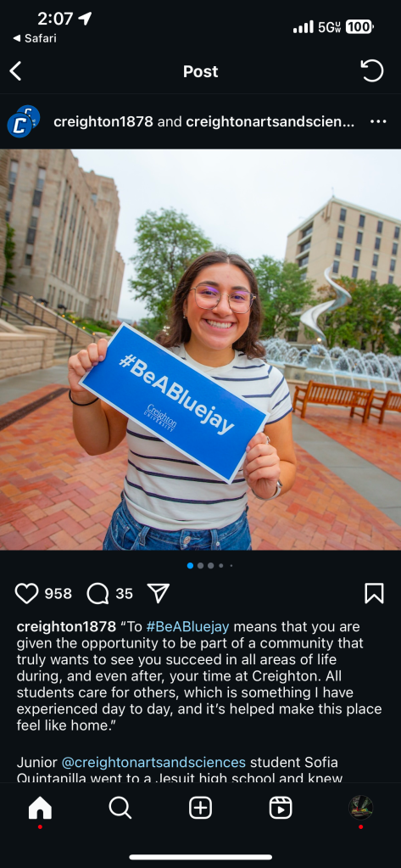Open the three-dot post options menu
Screen dimensions: 401x868
coord(378,122)
